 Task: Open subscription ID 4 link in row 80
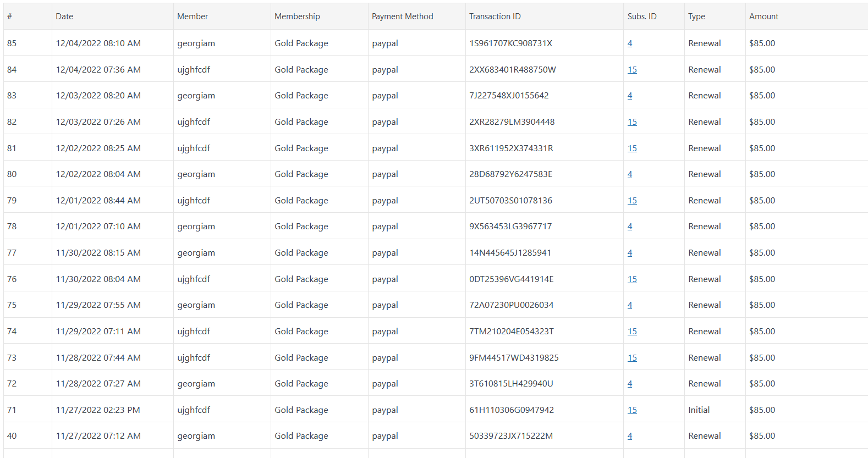pyautogui.click(x=630, y=174)
